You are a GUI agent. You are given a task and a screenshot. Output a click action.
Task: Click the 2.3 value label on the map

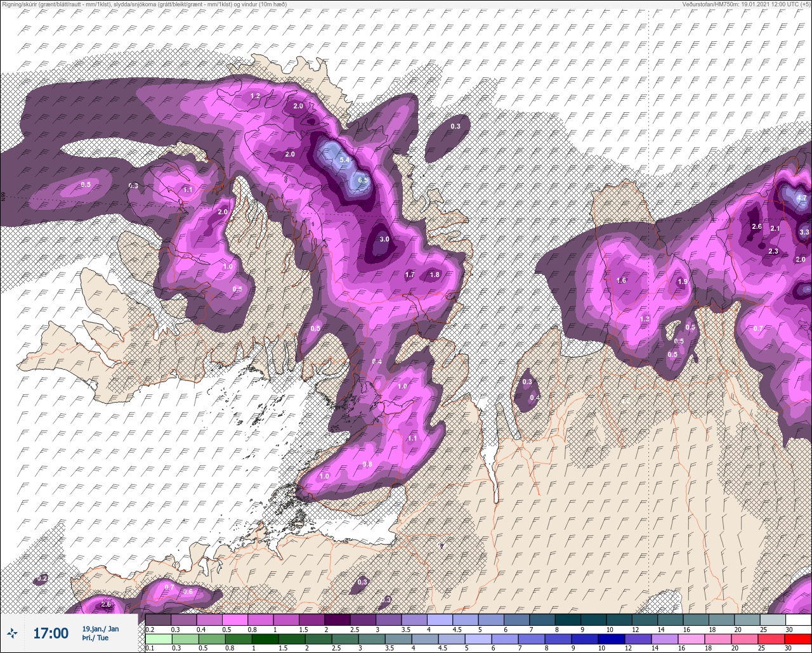pyautogui.click(x=773, y=252)
